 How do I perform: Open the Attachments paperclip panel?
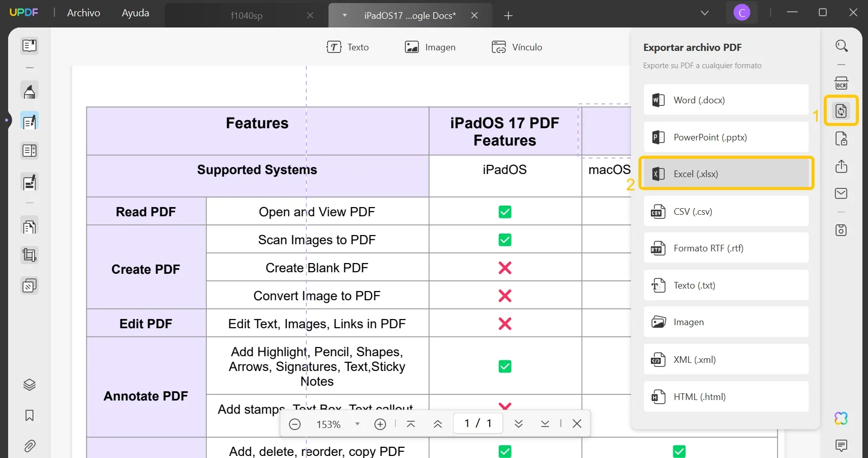click(x=29, y=446)
